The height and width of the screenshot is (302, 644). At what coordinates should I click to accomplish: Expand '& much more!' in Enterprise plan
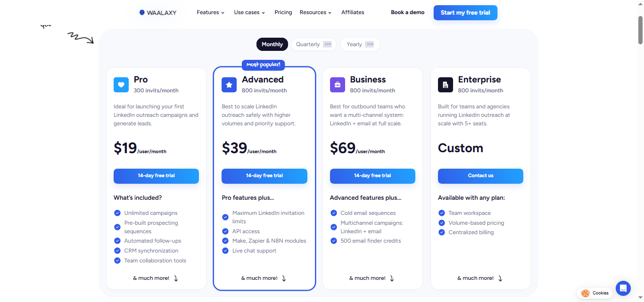[x=480, y=278]
